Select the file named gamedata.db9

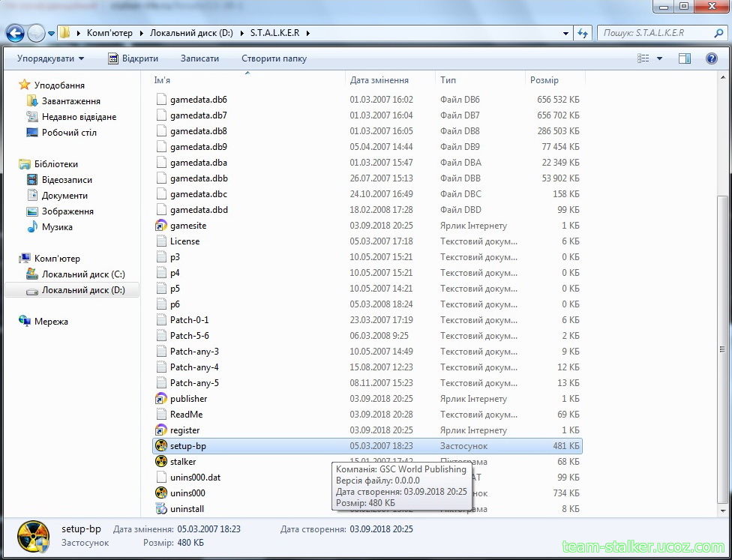coord(199,147)
